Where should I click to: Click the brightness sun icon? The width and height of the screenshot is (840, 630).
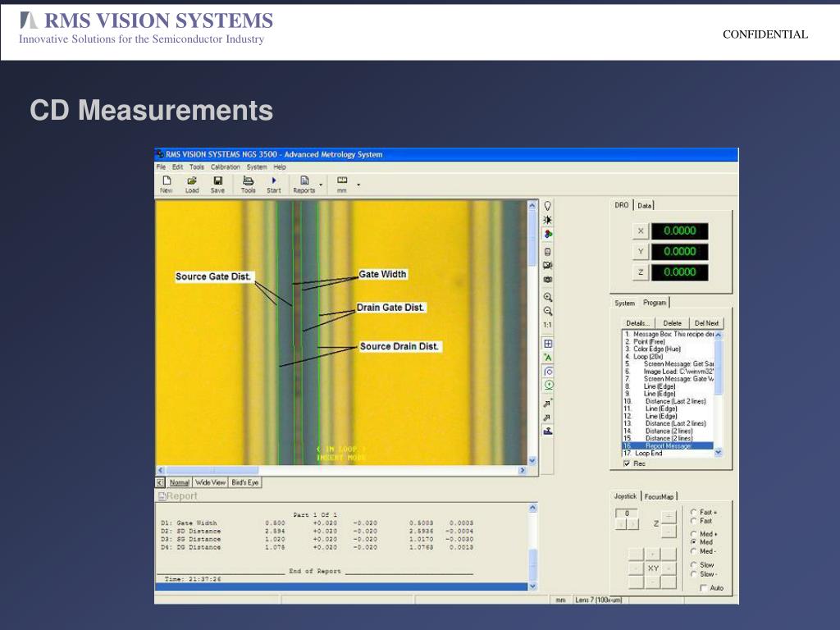tap(547, 220)
